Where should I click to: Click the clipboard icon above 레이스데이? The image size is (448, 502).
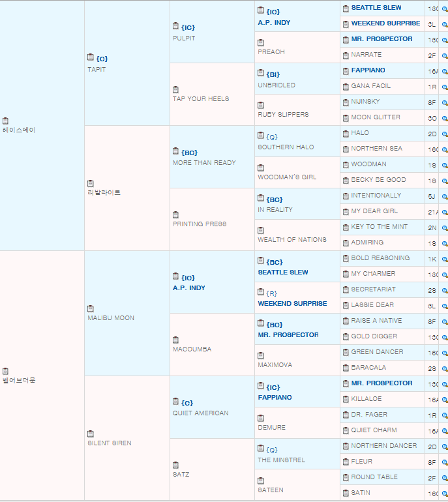pos(5,121)
